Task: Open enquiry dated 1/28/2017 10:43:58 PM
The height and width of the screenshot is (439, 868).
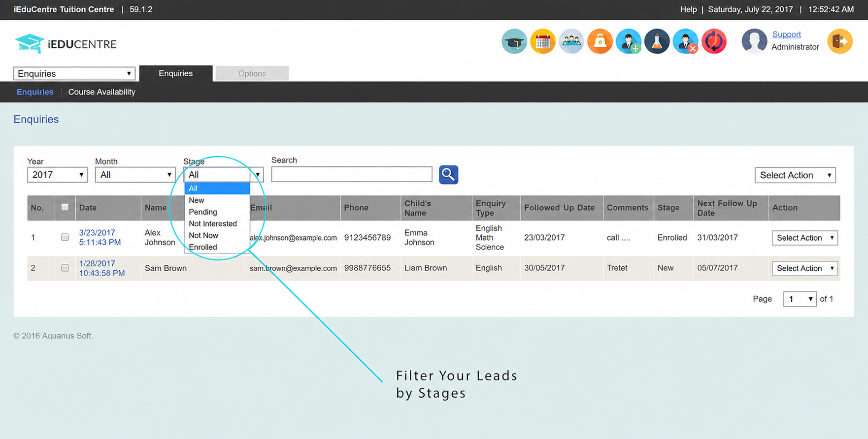Action: pyautogui.click(x=102, y=268)
